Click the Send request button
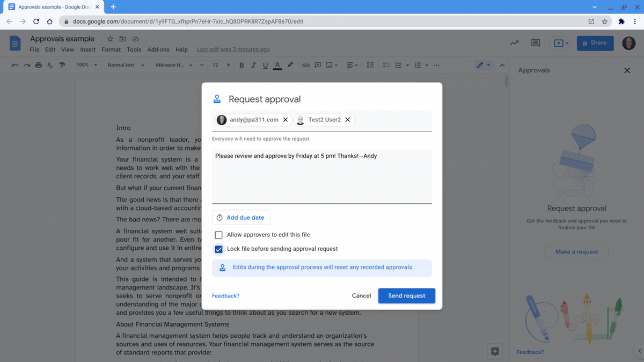The height and width of the screenshot is (362, 644). pos(406,295)
